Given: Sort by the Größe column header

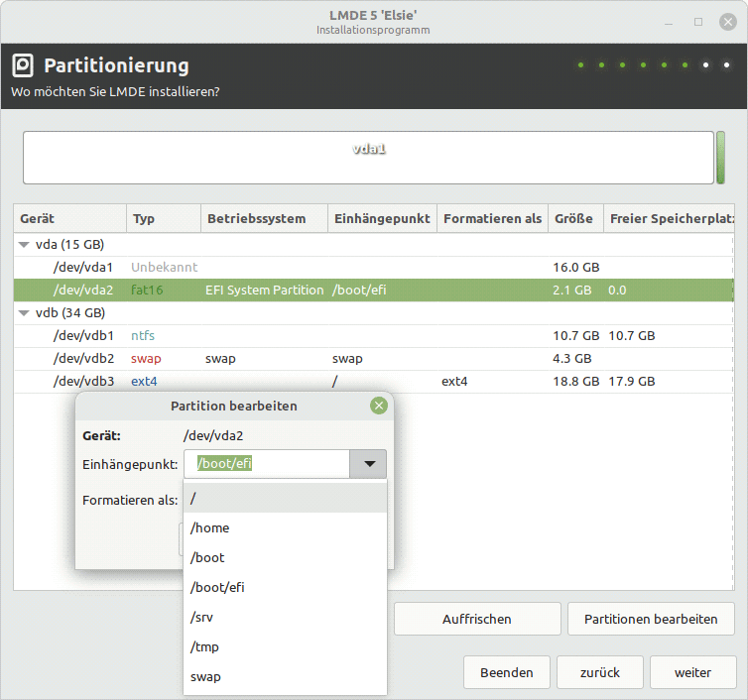Looking at the screenshot, I should click(575, 218).
